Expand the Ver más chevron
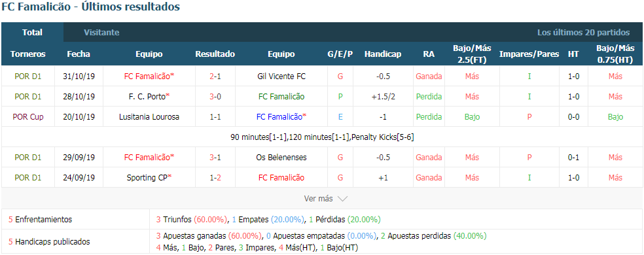The height and width of the screenshot is (255, 644). tap(342, 199)
